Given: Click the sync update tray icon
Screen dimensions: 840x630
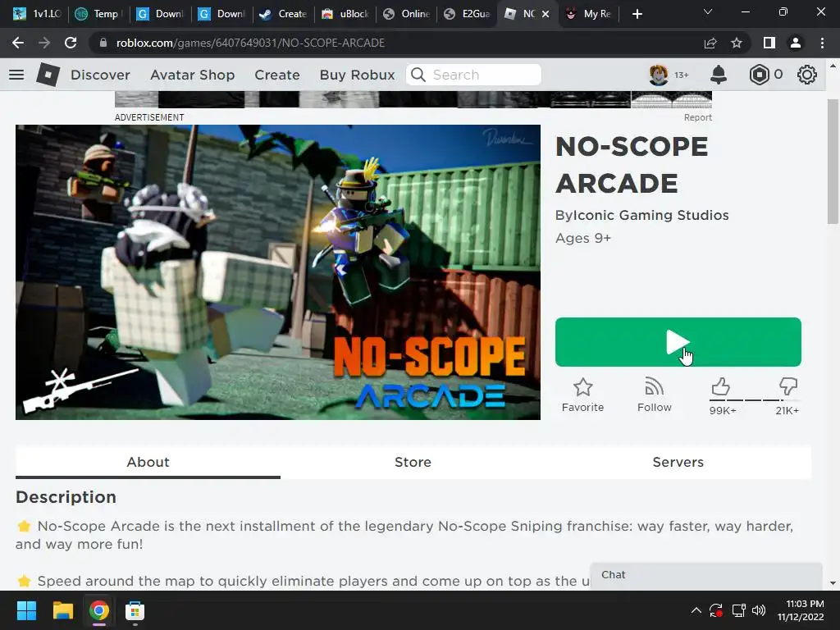Looking at the screenshot, I should tap(715, 610).
